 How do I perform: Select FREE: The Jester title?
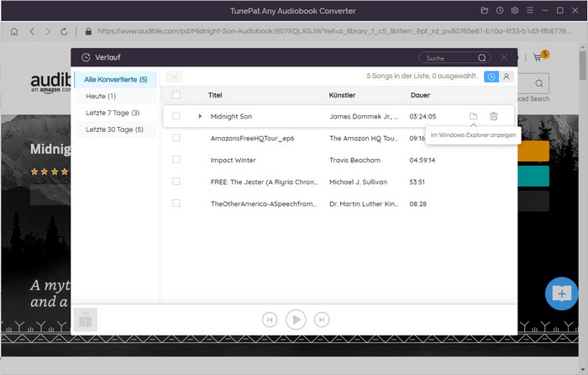pyautogui.click(x=264, y=182)
